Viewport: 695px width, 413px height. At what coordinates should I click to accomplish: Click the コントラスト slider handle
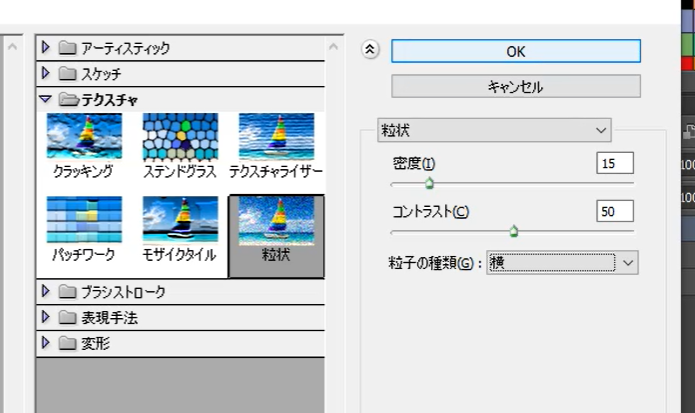[x=514, y=230]
